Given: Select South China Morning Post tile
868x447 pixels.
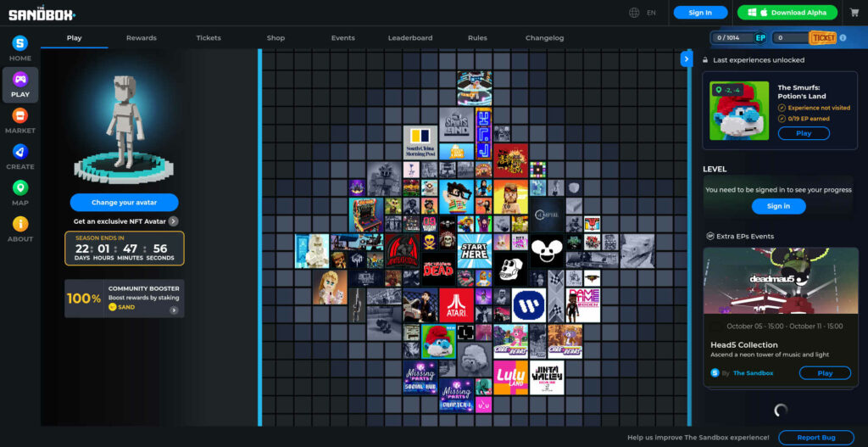Looking at the screenshot, I should tap(420, 142).
